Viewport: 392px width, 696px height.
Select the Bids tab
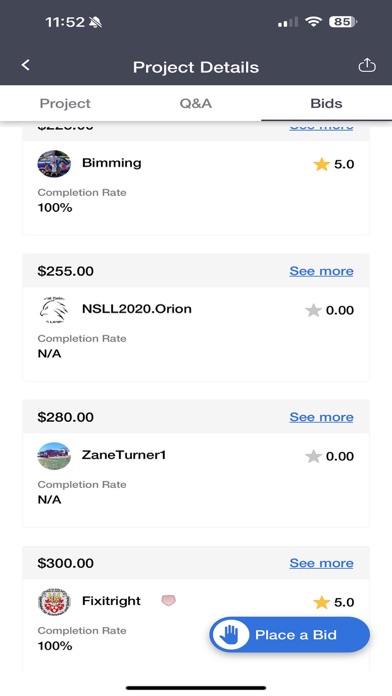(x=326, y=103)
